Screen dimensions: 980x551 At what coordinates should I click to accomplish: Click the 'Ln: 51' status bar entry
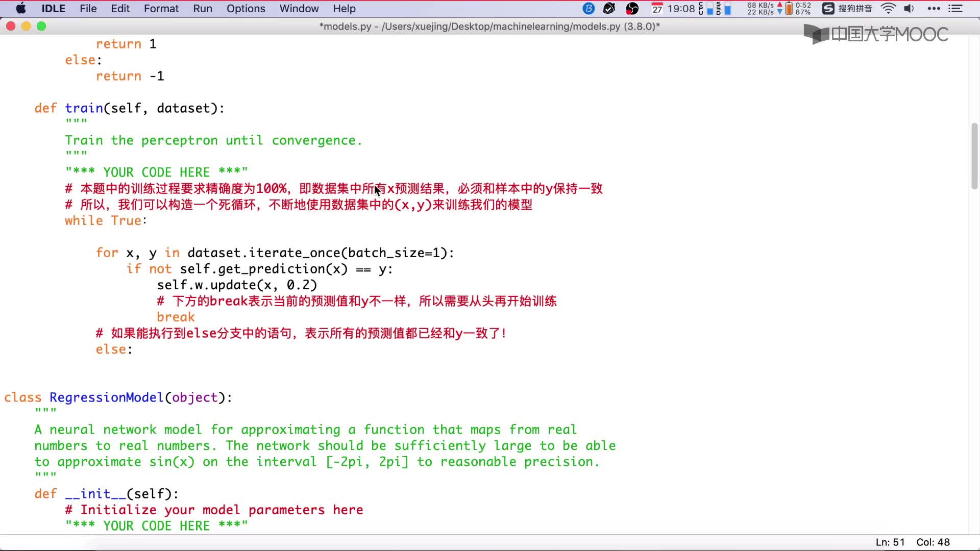(x=890, y=542)
